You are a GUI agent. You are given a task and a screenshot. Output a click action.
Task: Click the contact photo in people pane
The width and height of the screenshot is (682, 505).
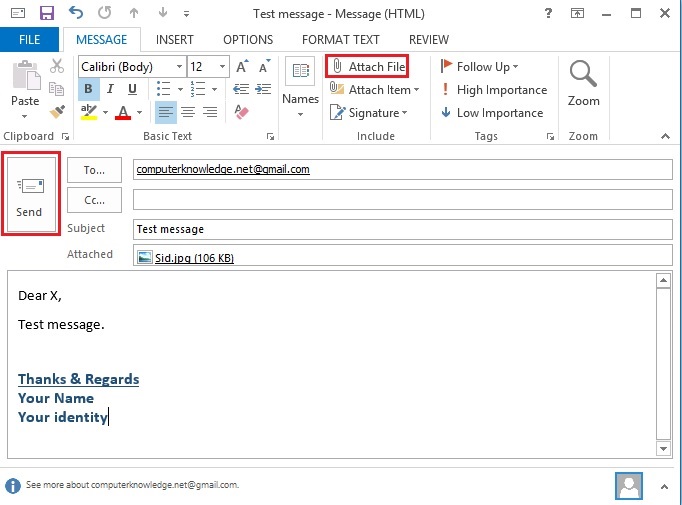coord(629,486)
